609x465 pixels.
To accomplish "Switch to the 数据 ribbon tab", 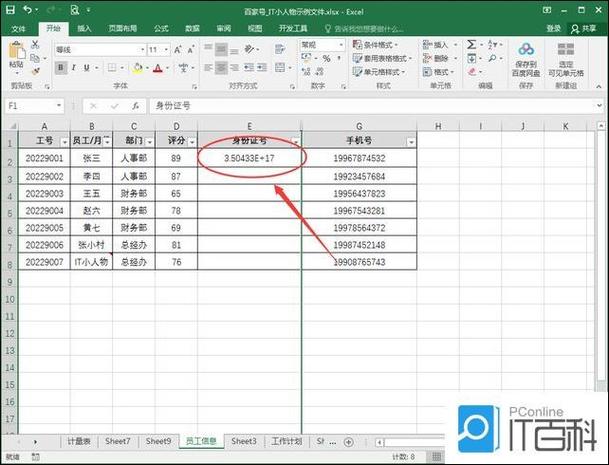I will pos(192,28).
